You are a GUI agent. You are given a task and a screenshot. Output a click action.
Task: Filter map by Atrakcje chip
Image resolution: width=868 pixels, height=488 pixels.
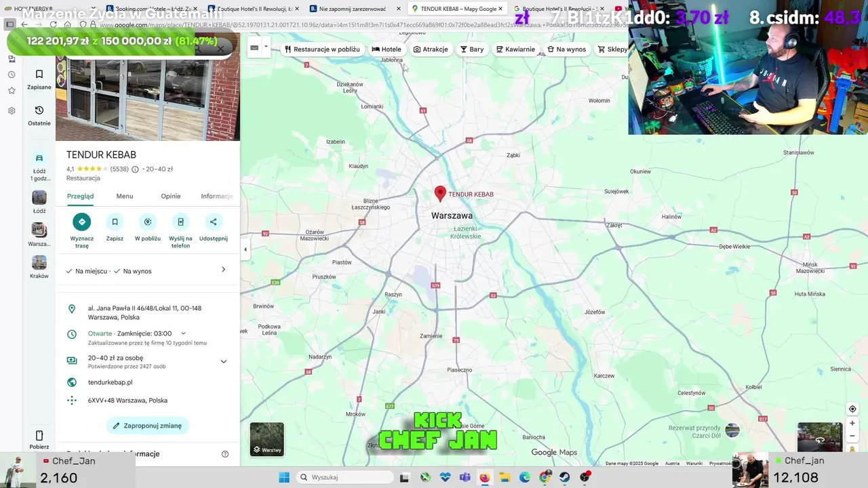tap(431, 49)
